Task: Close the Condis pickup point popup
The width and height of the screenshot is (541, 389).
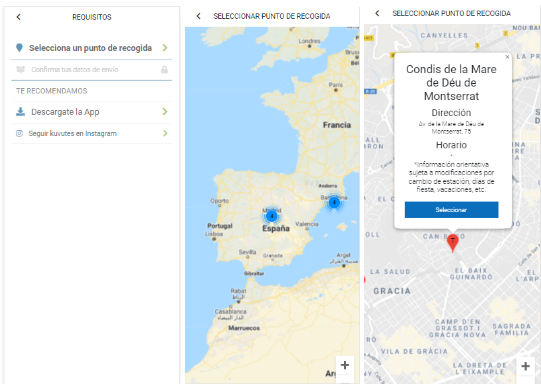Action: click(507, 57)
